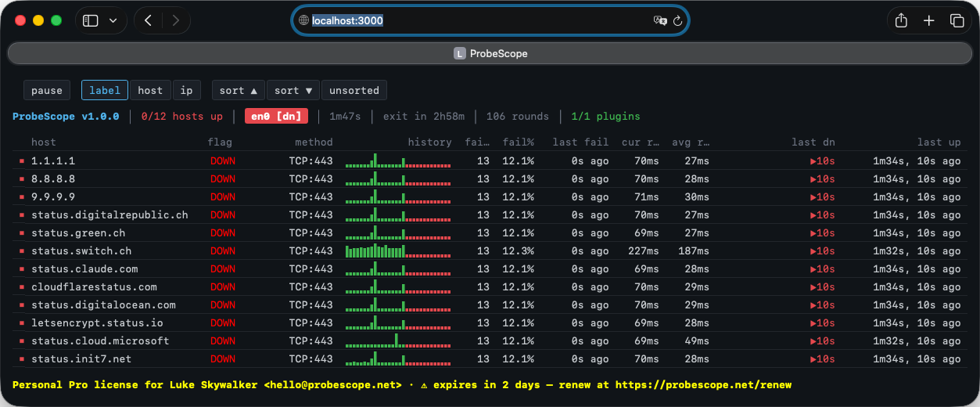Click the pause button
The height and width of the screenshot is (407, 980).
click(x=47, y=90)
